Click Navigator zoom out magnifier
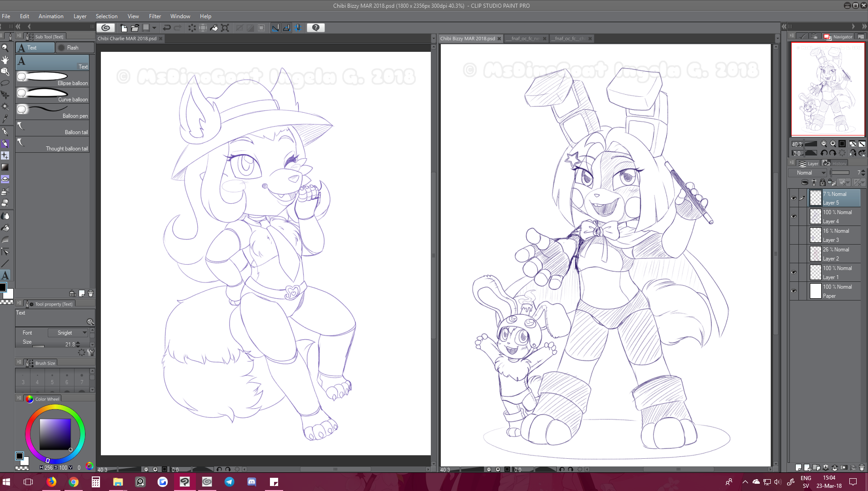 click(x=824, y=143)
